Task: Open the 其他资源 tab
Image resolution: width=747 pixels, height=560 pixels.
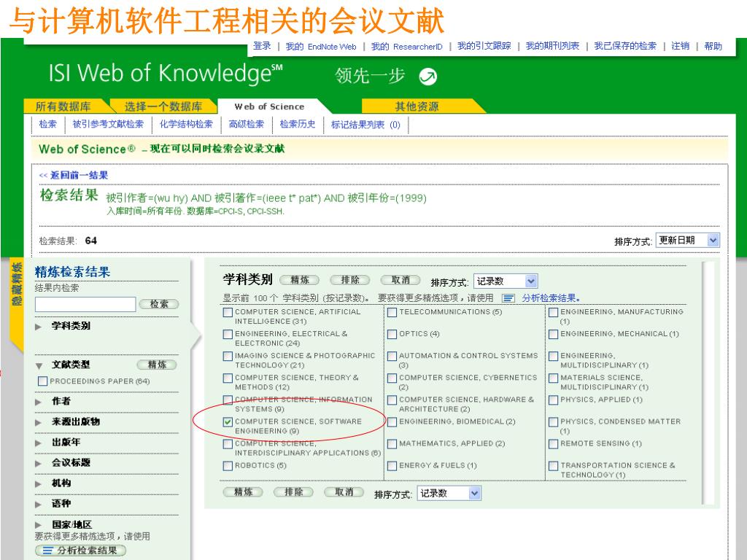Action: tap(417, 106)
